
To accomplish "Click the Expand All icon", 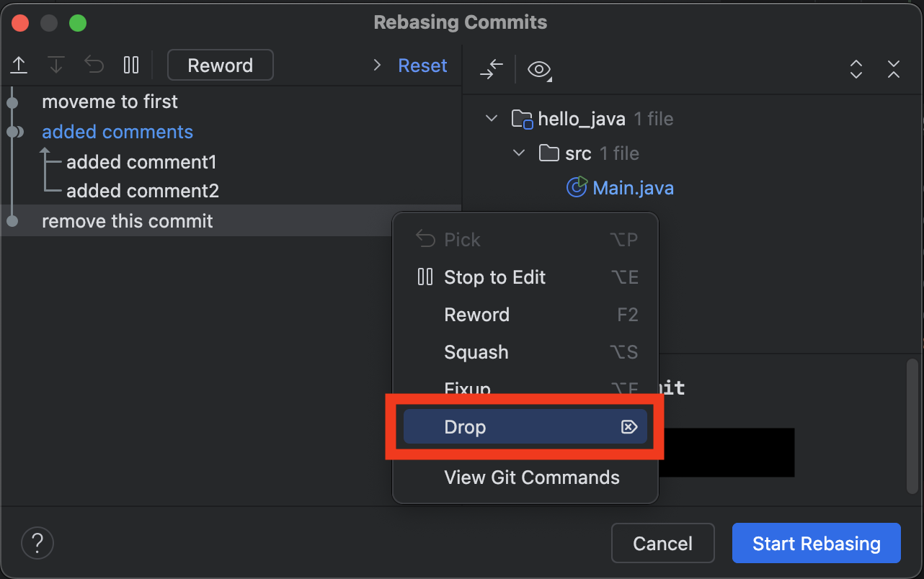I will [x=856, y=69].
